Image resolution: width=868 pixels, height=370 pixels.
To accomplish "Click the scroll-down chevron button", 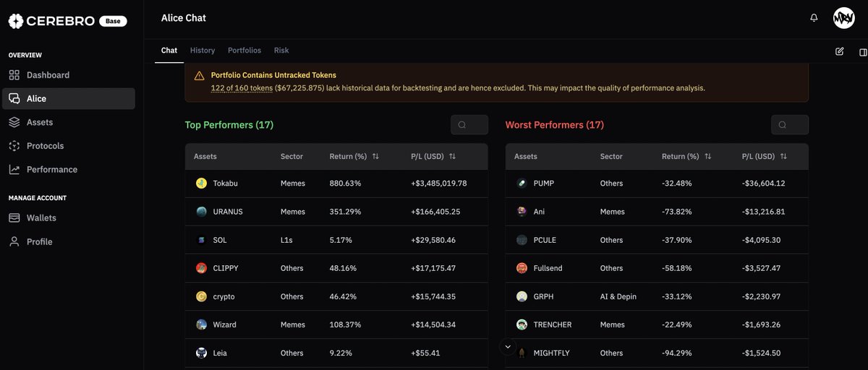I will coord(508,347).
